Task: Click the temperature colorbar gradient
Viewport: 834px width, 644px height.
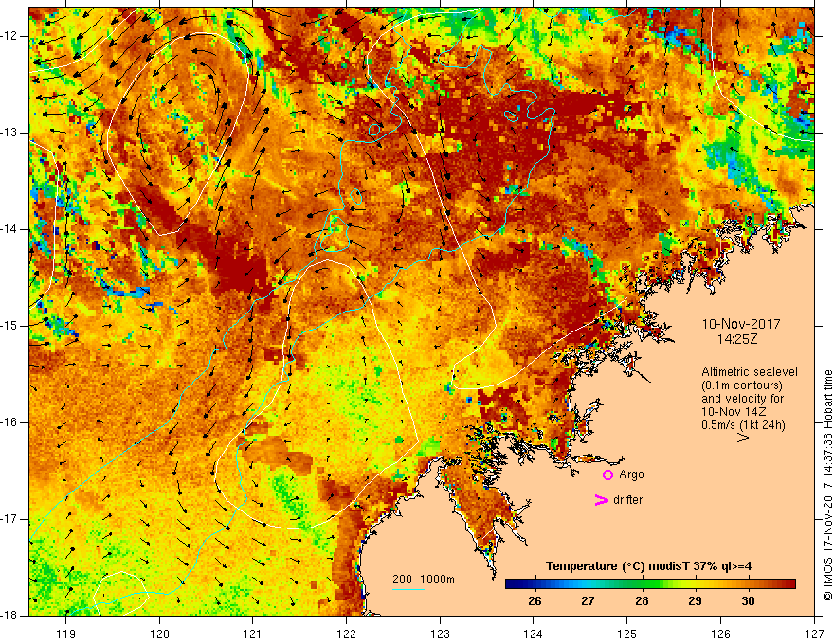Action: (650, 584)
